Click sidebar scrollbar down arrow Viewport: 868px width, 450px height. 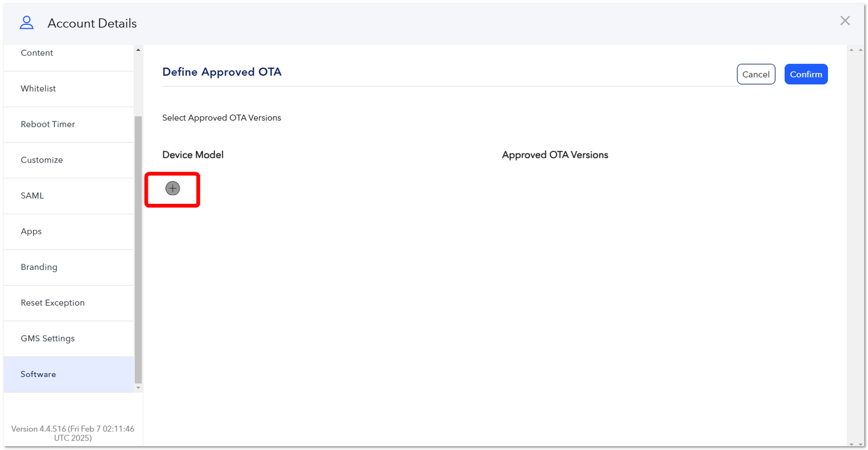(138, 388)
